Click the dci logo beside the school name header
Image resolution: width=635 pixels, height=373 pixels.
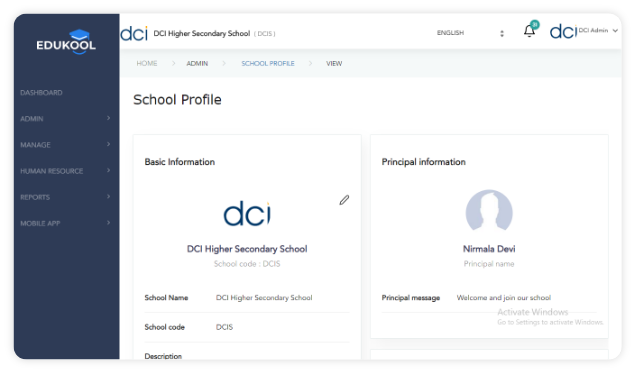pyautogui.click(x=134, y=33)
